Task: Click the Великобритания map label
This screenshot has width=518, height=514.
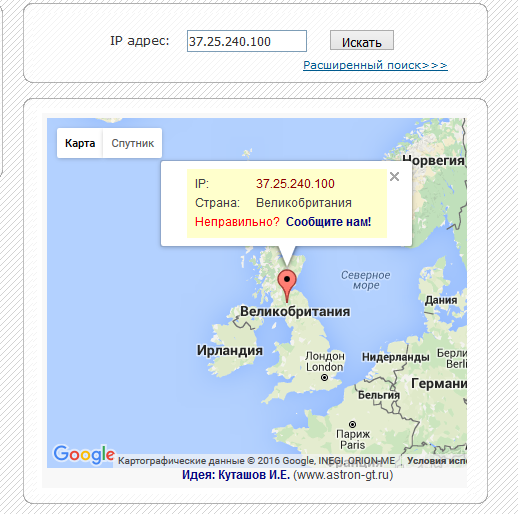Action: click(x=295, y=312)
